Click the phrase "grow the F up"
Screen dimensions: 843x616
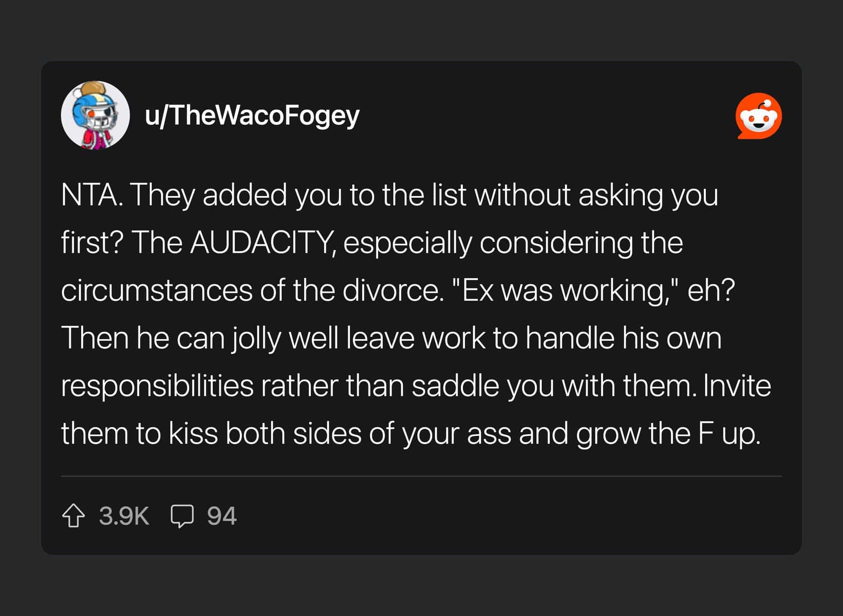(x=668, y=434)
